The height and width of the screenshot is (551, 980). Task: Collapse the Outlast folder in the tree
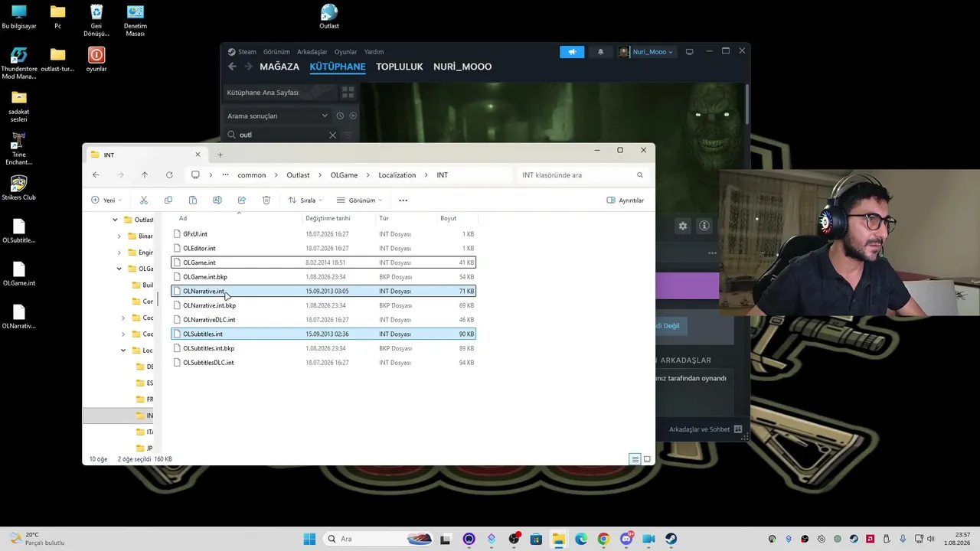[x=116, y=220]
